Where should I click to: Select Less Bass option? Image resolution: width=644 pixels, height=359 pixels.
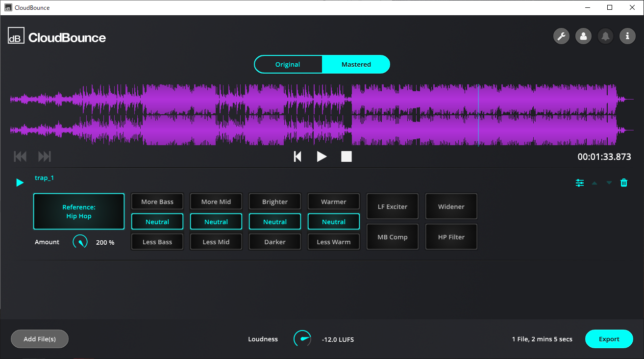tap(157, 242)
